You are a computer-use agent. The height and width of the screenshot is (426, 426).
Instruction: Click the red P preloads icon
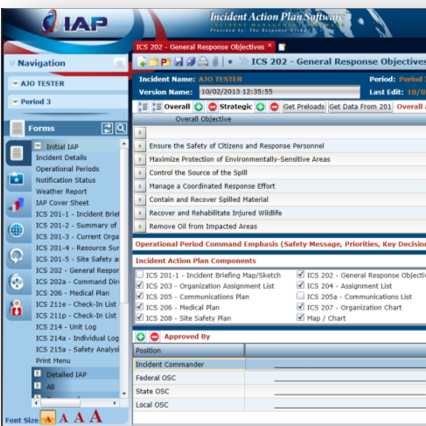point(166,62)
